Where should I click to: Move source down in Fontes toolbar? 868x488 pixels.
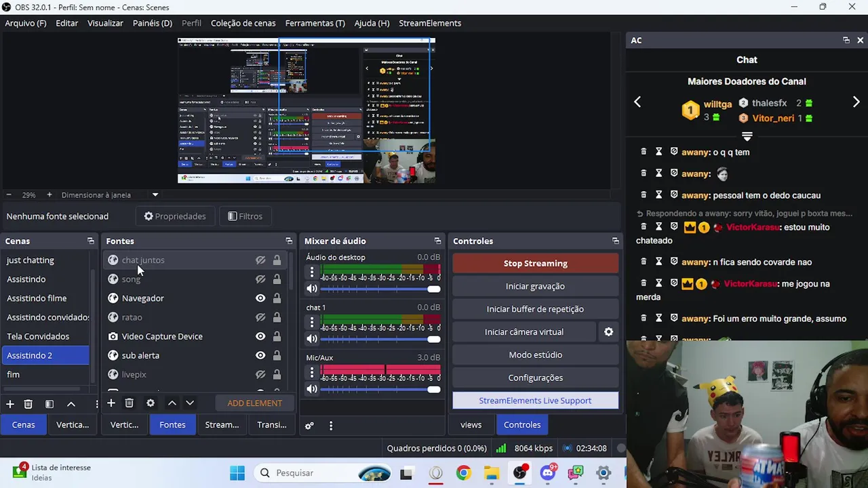click(190, 403)
